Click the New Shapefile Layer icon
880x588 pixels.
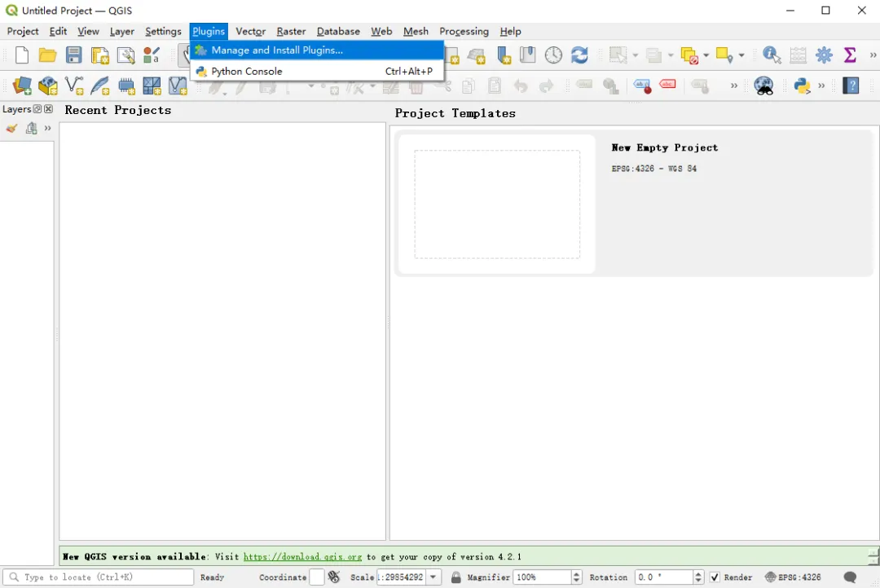click(x=74, y=86)
